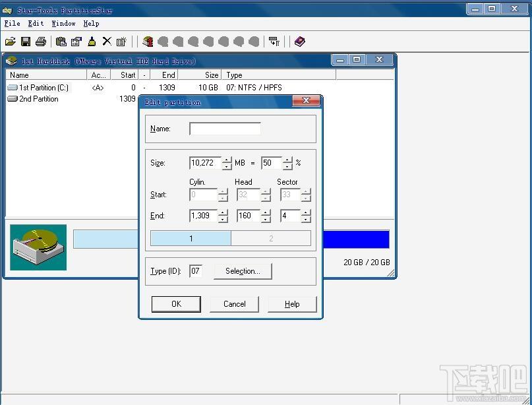
Task: Decrease size percent with down spinner arrow
Action: click(x=287, y=166)
